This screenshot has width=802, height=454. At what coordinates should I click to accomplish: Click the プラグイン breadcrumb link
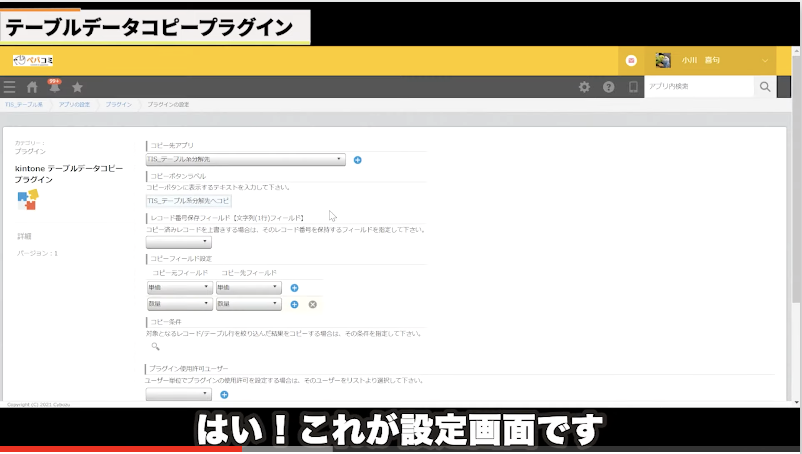point(118,105)
